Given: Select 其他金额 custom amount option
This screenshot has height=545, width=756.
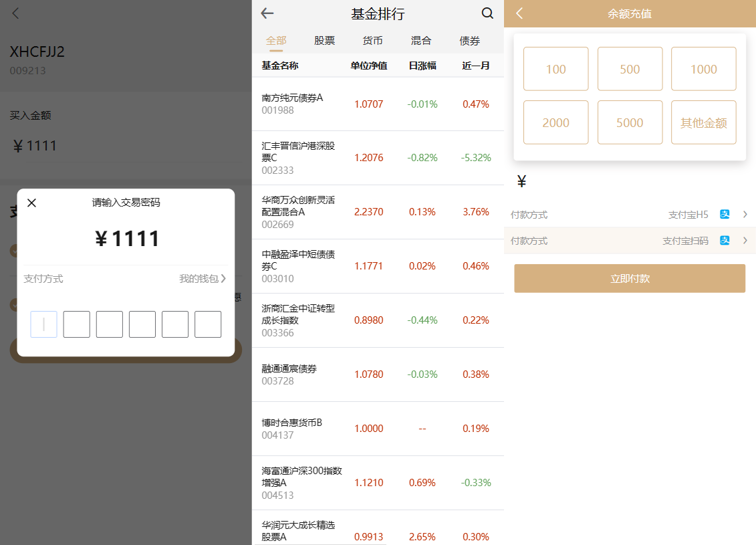Looking at the screenshot, I should click(x=703, y=122).
